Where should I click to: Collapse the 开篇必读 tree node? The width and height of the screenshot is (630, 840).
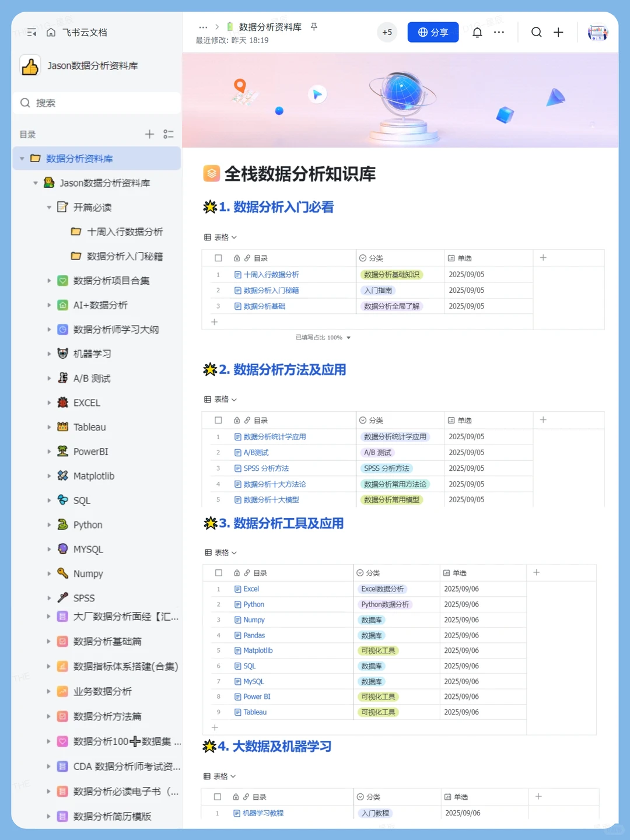tap(49, 208)
